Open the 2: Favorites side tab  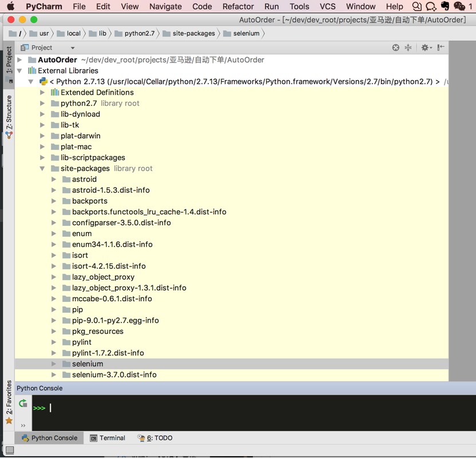[9, 402]
